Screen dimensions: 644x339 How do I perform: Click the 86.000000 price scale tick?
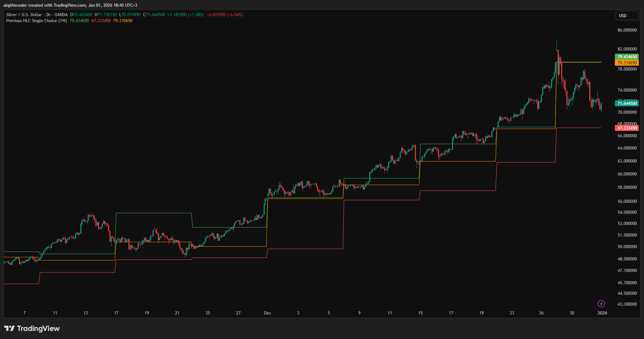click(627, 30)
